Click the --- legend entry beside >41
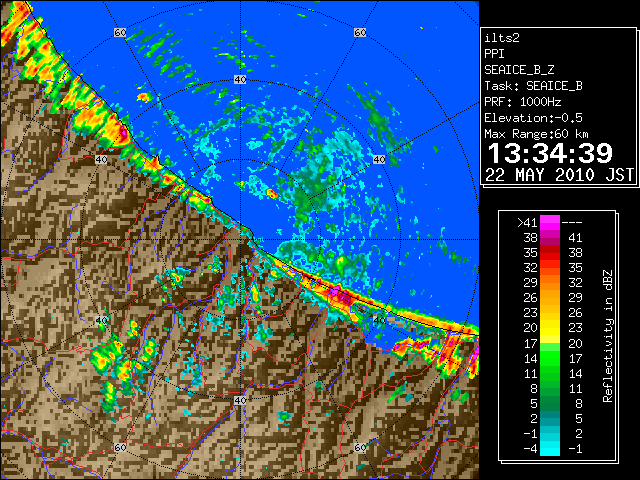Screen dimensions: 640x480 572,222
